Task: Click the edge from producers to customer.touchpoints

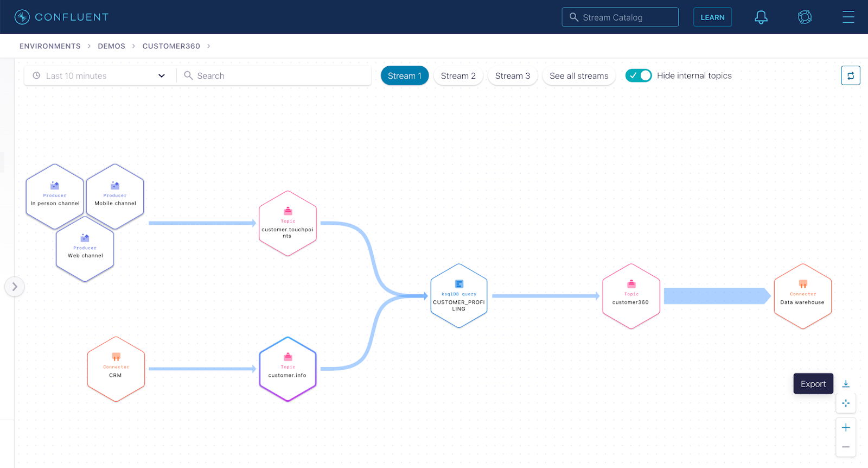Action: 202,223
